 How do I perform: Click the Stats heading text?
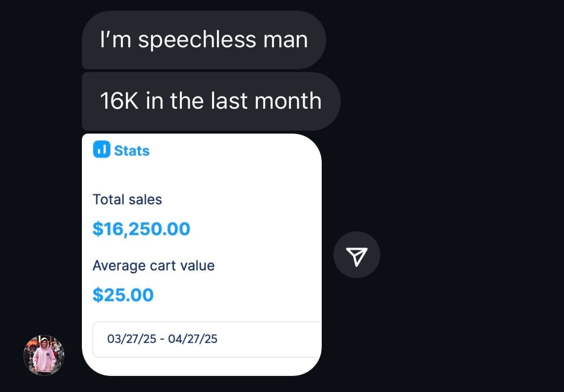(132, 151)
